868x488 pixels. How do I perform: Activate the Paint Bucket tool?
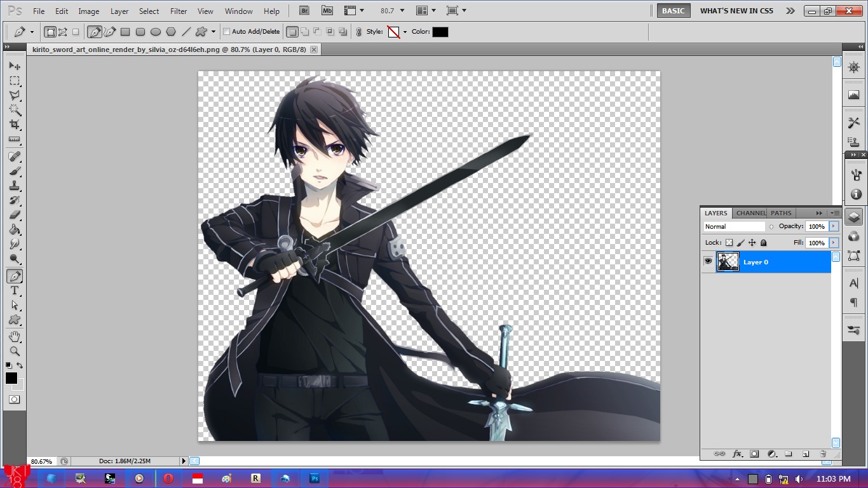coord(15,229)
